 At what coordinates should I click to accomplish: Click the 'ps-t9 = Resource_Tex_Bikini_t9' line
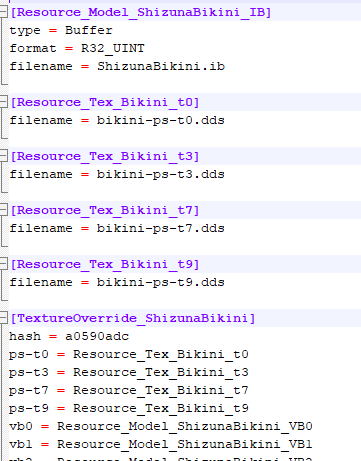(x=129, y=408)
